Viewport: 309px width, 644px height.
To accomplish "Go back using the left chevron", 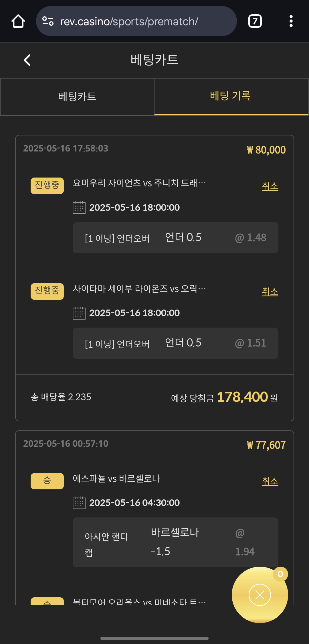I will [27, 60].
